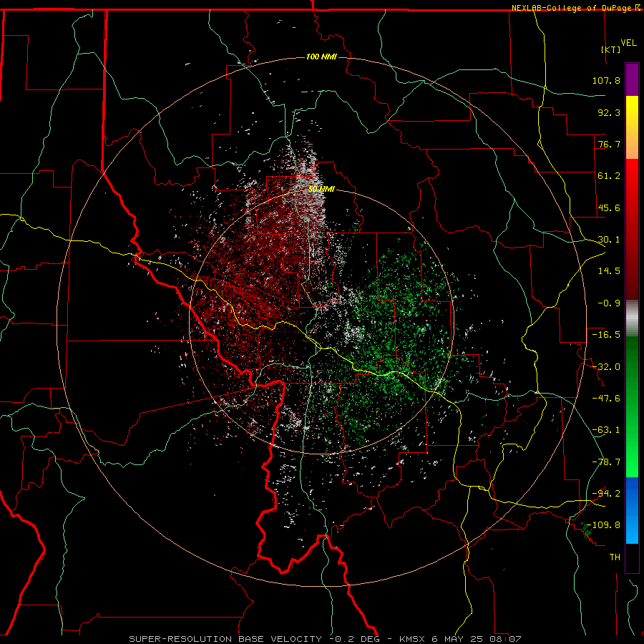Click the 14.5 legend value
The image size is (644, 644).
(x=609, y=271)
